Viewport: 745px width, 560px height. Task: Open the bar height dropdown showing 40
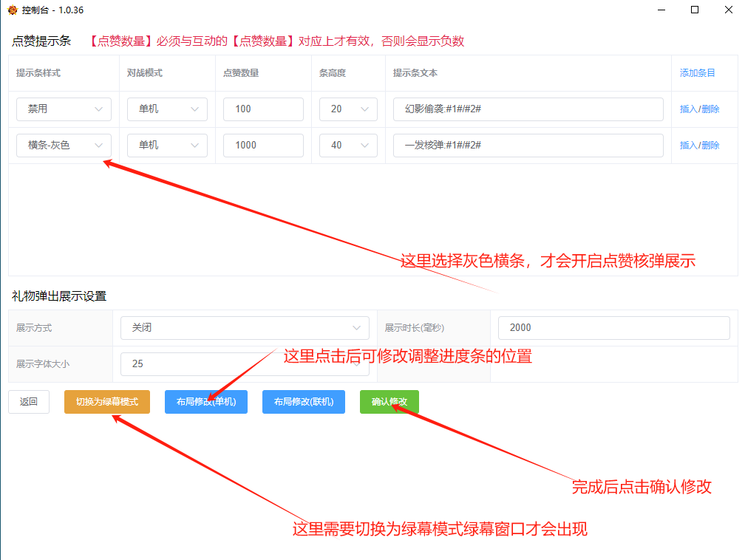click(x=348, y=145)
